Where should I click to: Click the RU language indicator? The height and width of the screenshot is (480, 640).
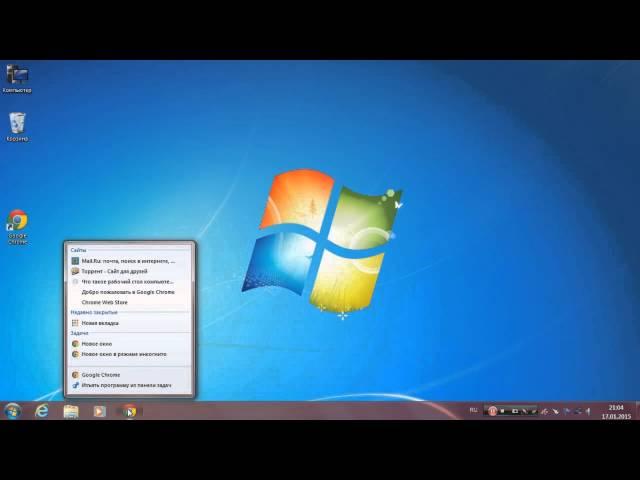coord(473,410)
